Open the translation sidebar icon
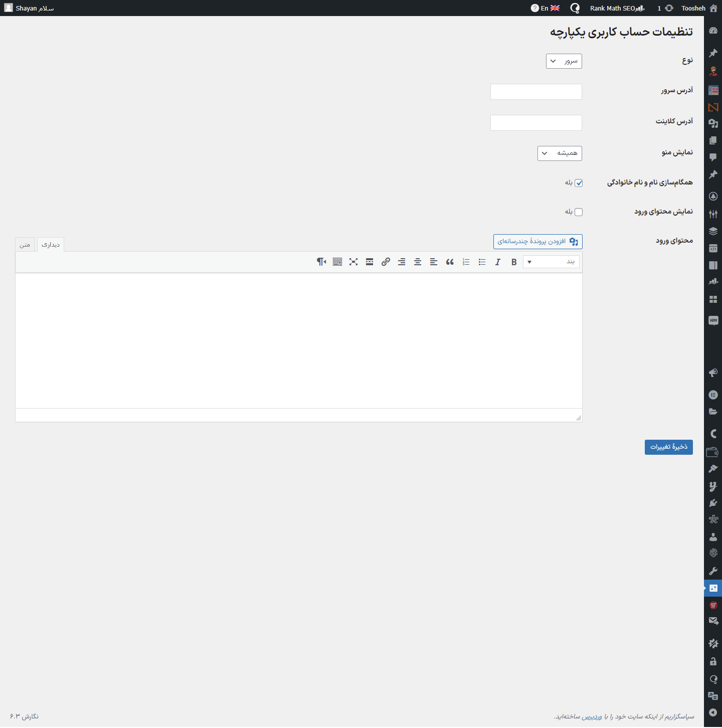 pyautogui.click(x=713, y=695)
